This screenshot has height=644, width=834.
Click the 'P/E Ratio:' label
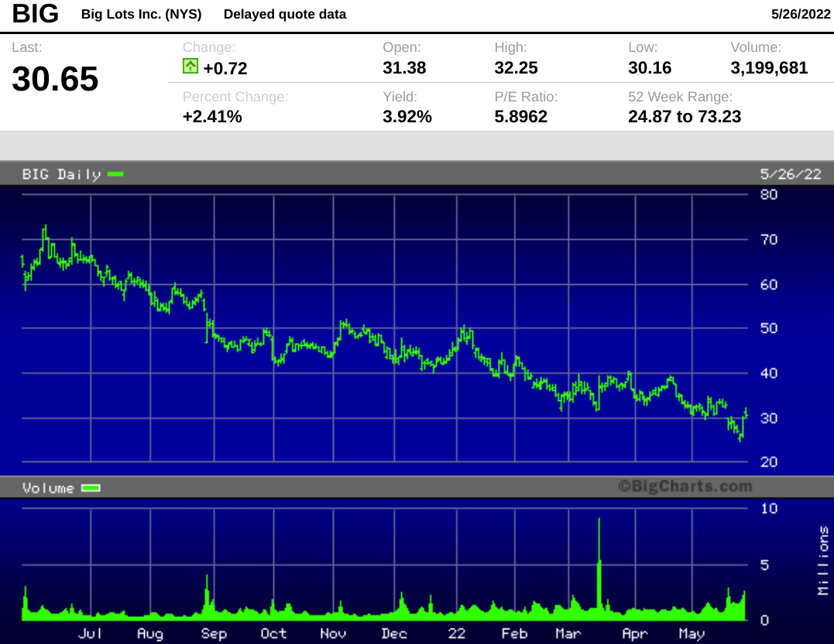tap(526, 97)
